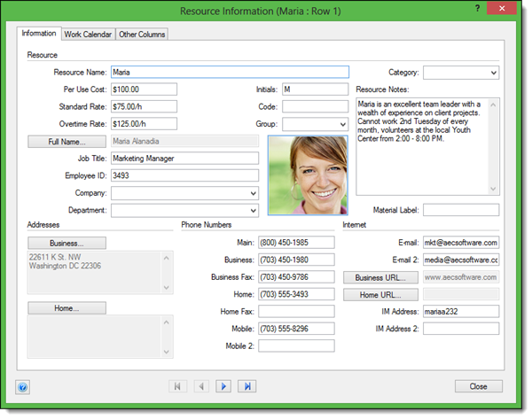532x419 pixels.
Task: Expand the Category dropdown
Action: 492,73
